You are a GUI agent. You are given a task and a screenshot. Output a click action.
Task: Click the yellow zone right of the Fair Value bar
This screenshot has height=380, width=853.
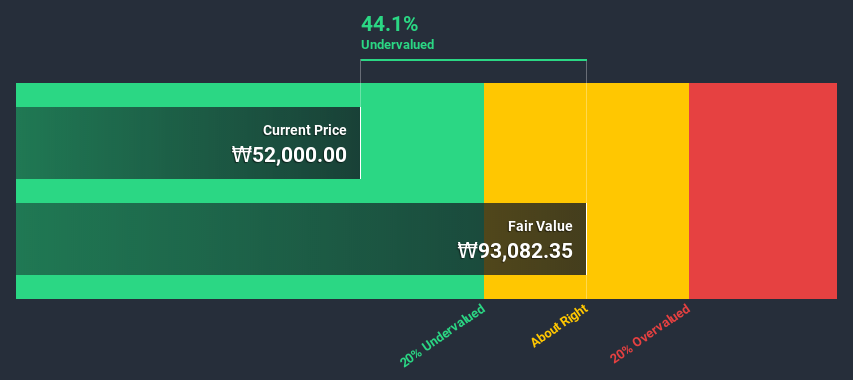(638, 239)
